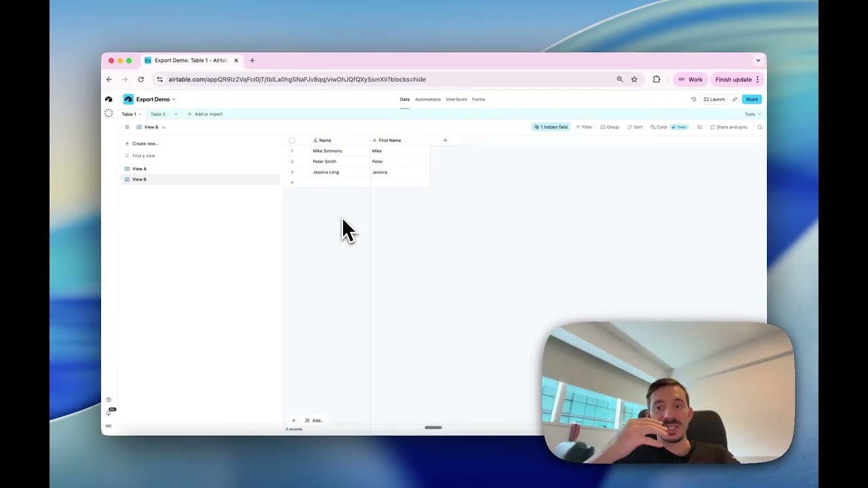The image size is (868, 488).
Task: Click the Add... button at the bottom
Action: [314, 420]
